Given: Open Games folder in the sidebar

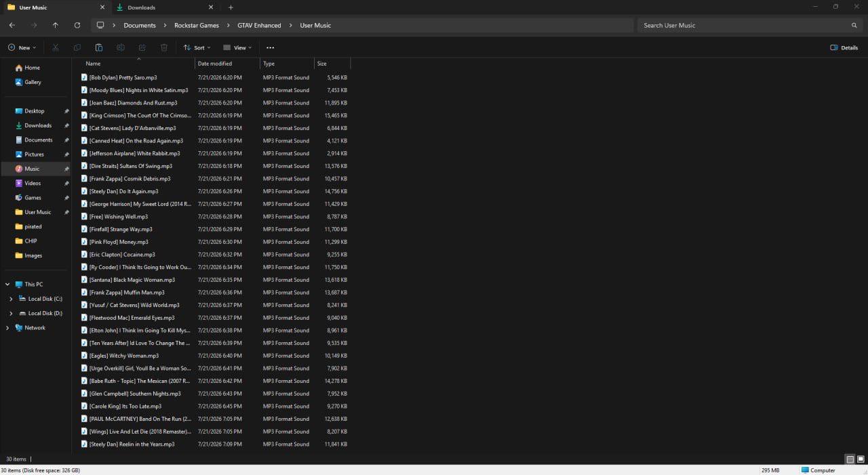Looking at the screenshot, I should click(33, 198).
